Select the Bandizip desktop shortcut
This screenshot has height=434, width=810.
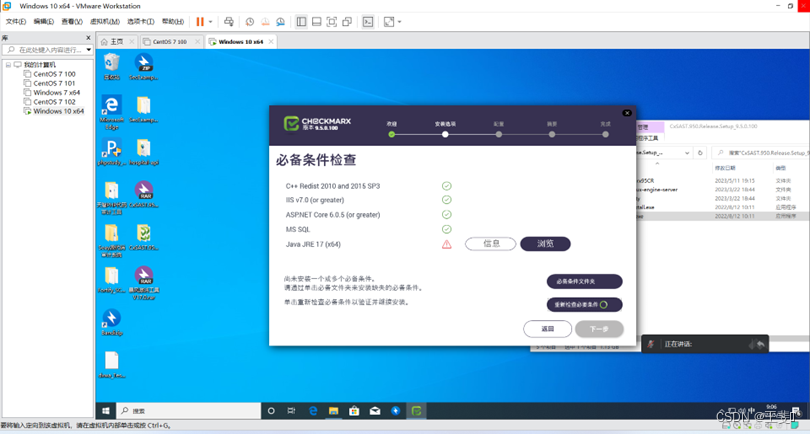coord(112,322)
